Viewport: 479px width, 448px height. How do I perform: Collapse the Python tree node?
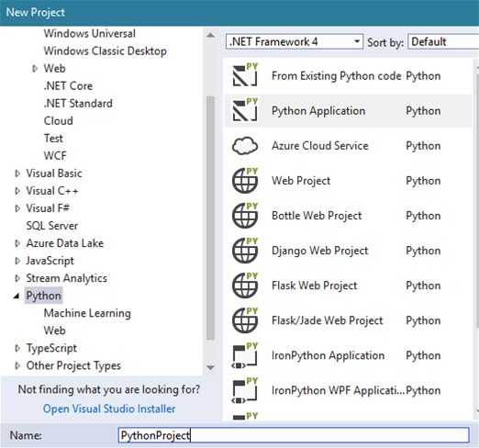pos(17,296)
